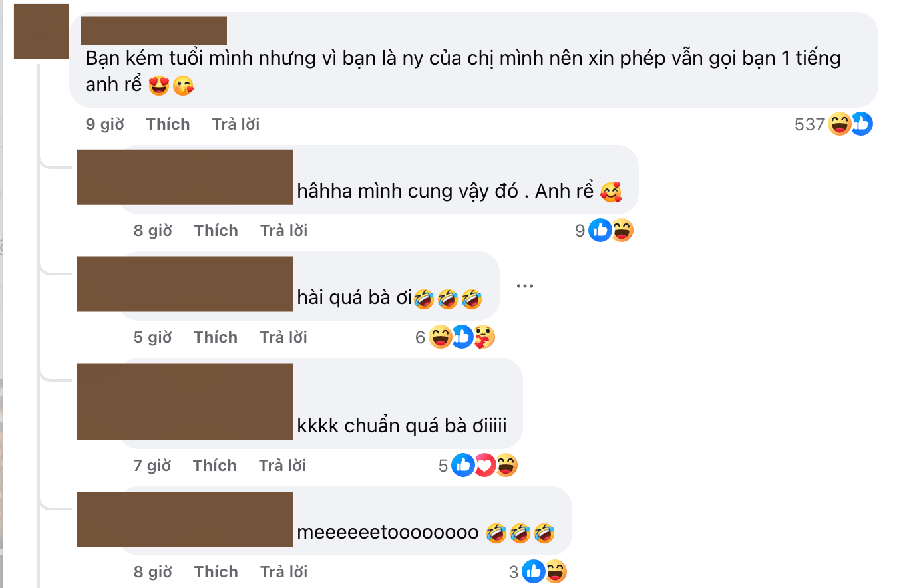Viewport: 917px width, 588px height.
Task: Click the love reaction on 'kkkk chuẩn quá bà ơiiiii'
Action: pos(484,465)
